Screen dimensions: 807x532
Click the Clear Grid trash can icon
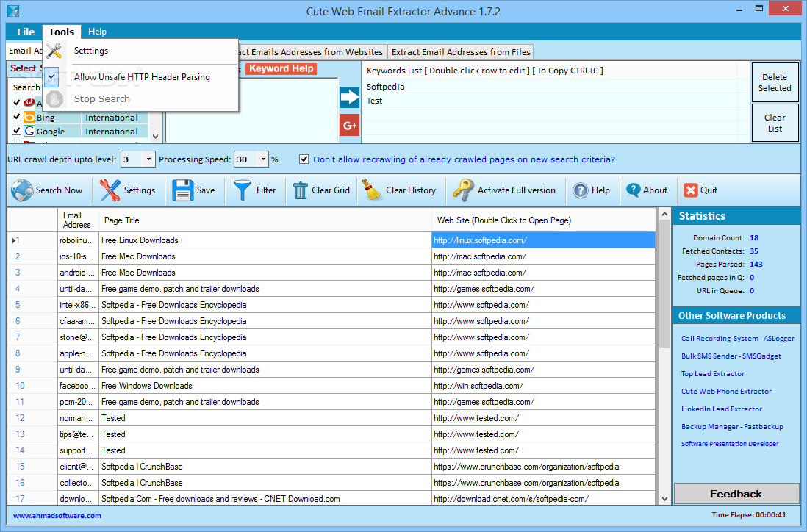[x=300, y=190]
